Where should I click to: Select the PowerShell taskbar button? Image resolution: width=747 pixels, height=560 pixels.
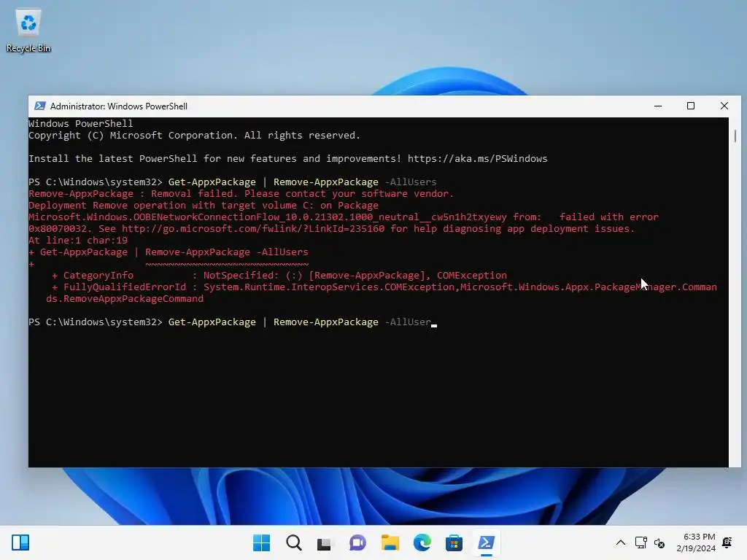click(486, 542)
